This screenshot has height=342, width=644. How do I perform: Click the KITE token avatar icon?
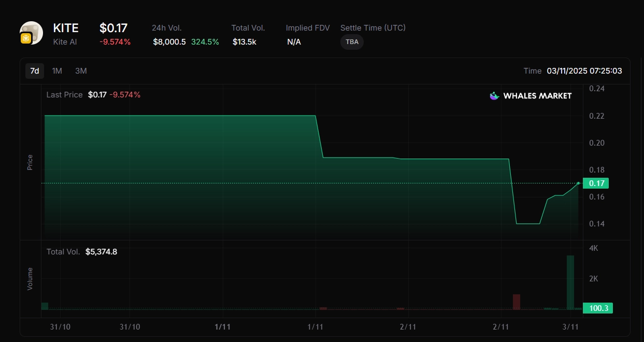pos(32,32)
